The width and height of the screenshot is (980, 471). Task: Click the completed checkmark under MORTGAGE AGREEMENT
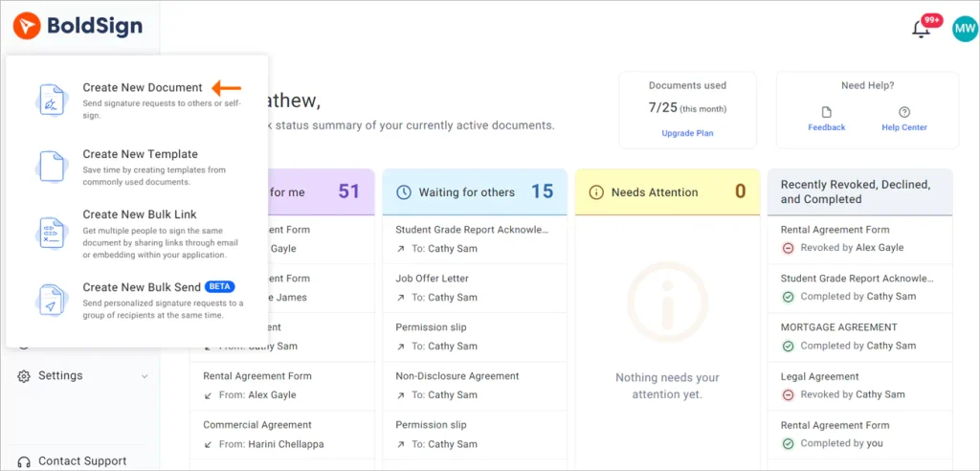pos(788,346)
